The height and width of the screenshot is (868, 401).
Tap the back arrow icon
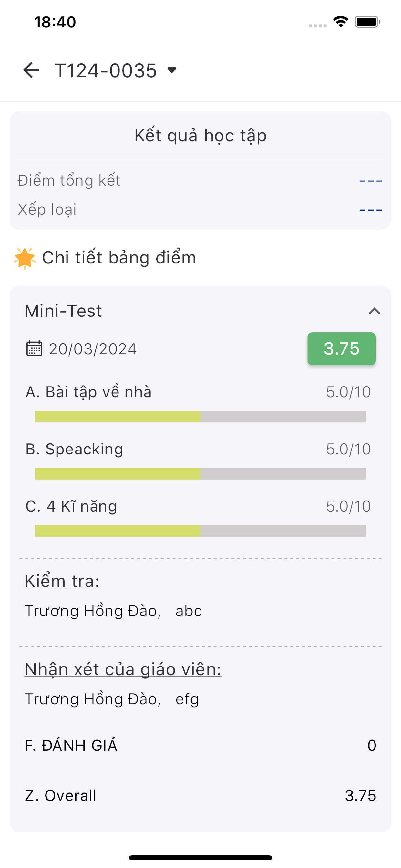pyautogui.click(x=31, y=70)
